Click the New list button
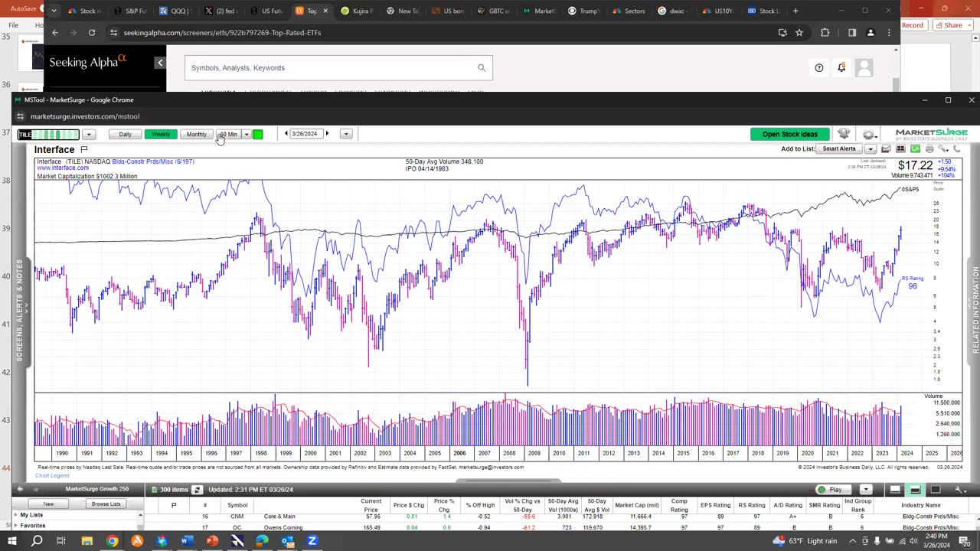This screenshot has height=551, width=980. click(48, 504)
